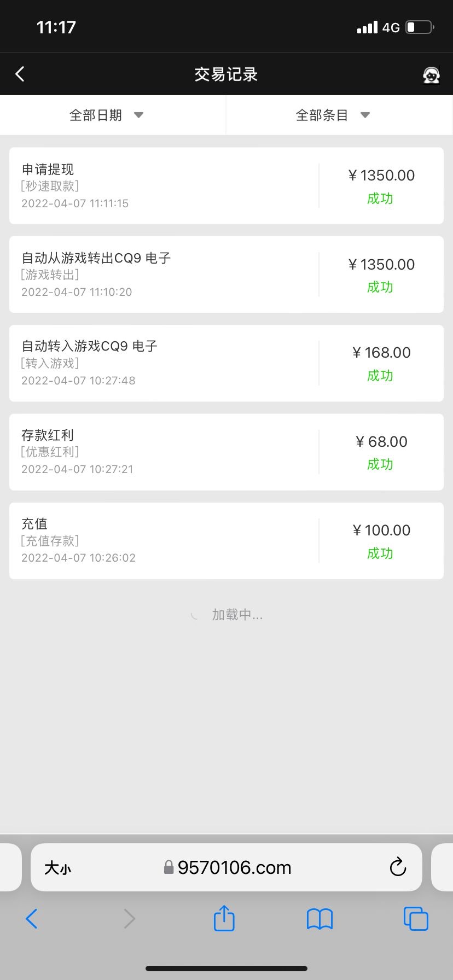Go back with Safari's back arrow
The image size is (453, 980).
pyautogui.click(x=32, y=919)
